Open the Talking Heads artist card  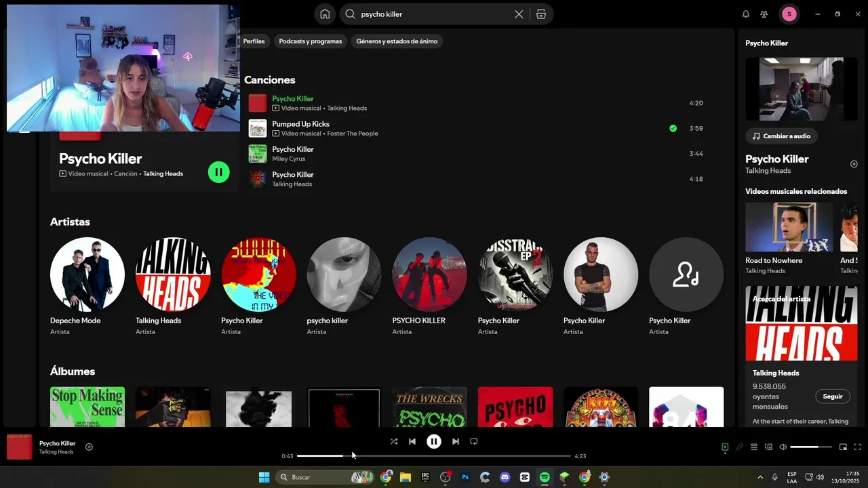click(x=173, y=286)
